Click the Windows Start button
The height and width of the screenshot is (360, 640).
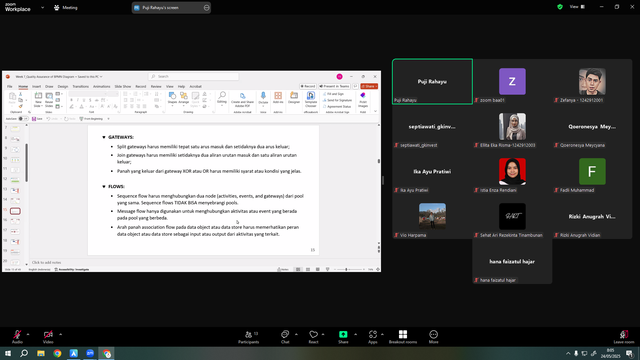tap(8, 353)
